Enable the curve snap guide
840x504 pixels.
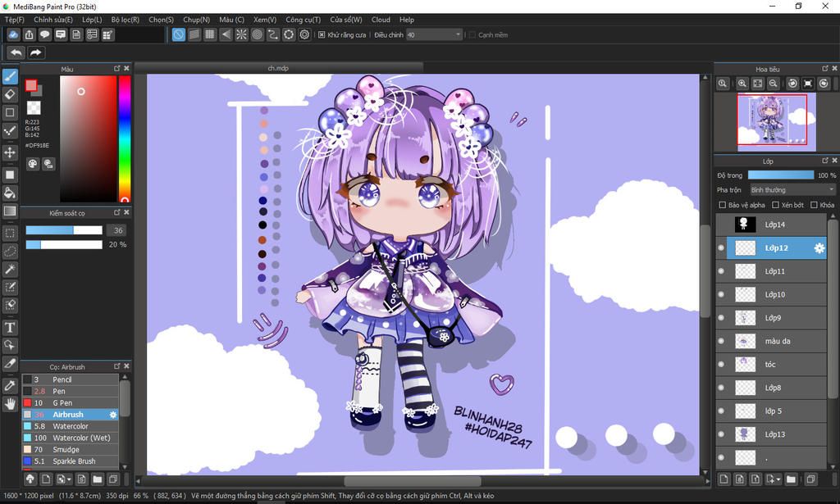click(273, 34)
